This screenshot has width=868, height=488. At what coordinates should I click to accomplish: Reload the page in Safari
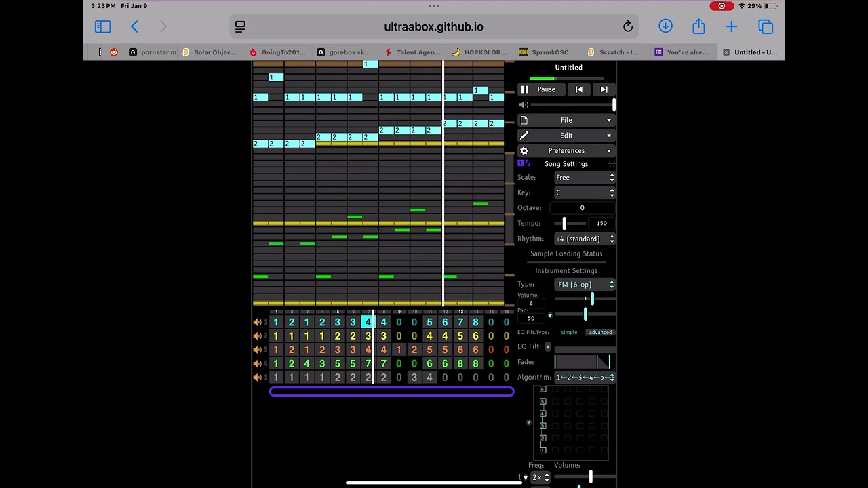click(628, 27)
